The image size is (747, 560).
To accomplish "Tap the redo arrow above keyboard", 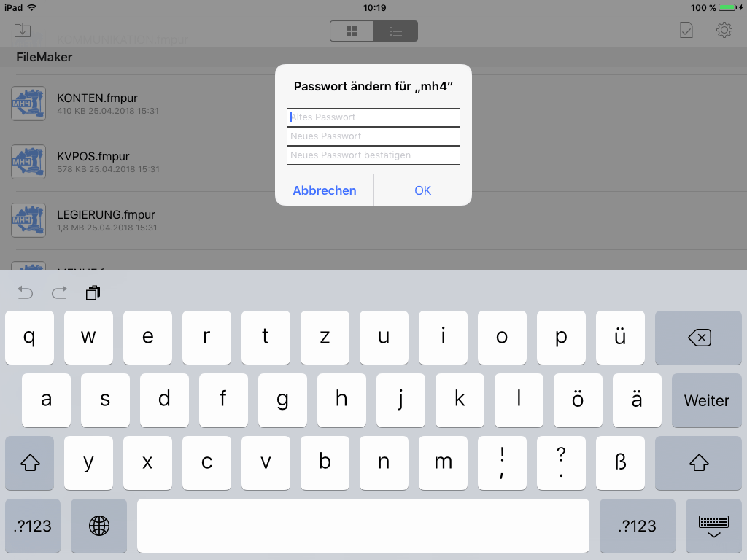I will (x=59, y=292).
